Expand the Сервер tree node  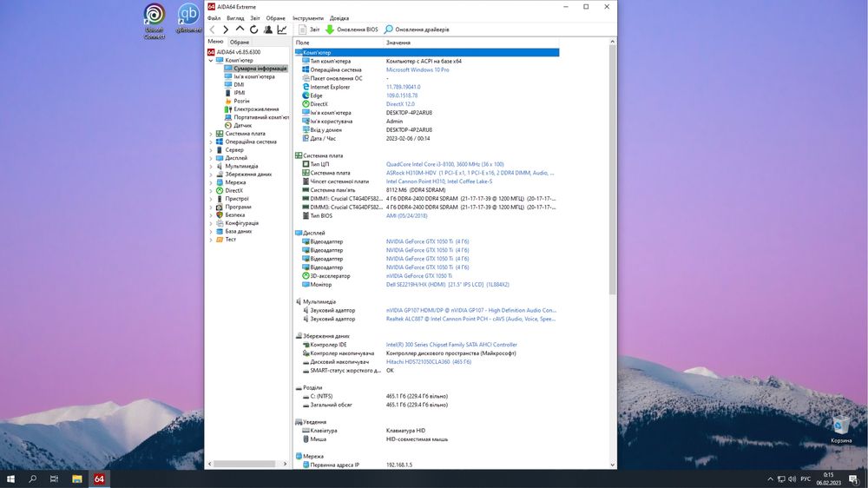210,150
